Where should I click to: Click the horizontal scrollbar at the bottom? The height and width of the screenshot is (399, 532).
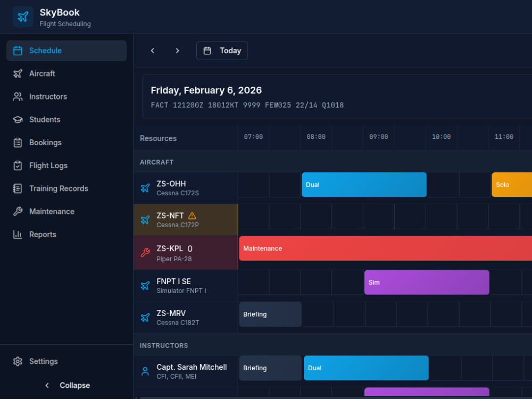[336, 397]
